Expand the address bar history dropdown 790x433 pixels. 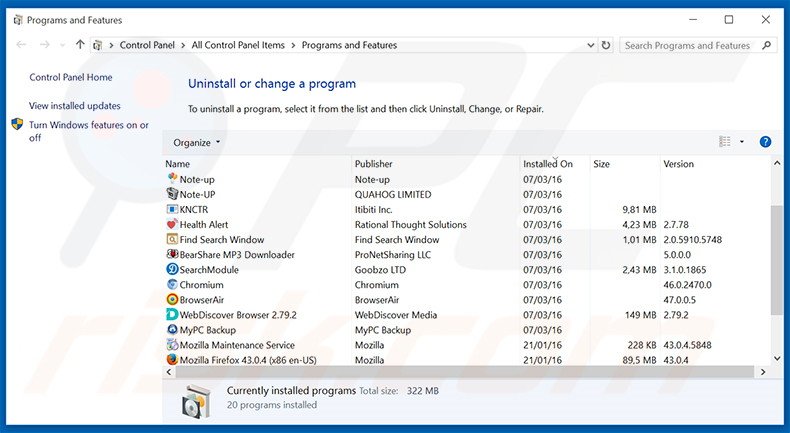(x=590, y=45)
